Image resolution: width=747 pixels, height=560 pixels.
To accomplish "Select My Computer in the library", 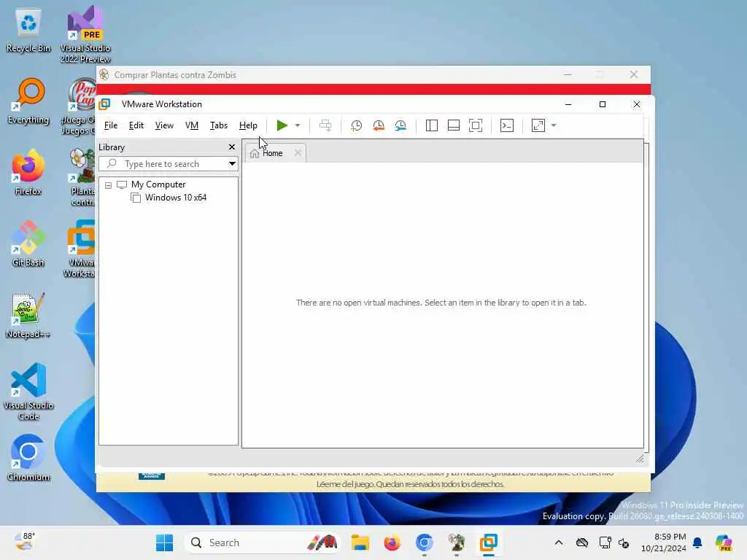I will click(x=158, y=184).
